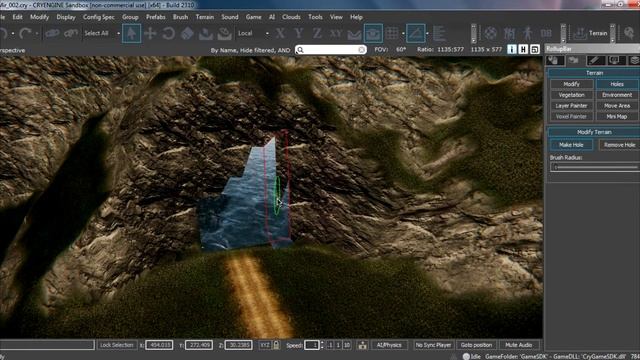This screenshot has height=360, width=640.
Task: Click the Holes terrain button
Action: 617,84
